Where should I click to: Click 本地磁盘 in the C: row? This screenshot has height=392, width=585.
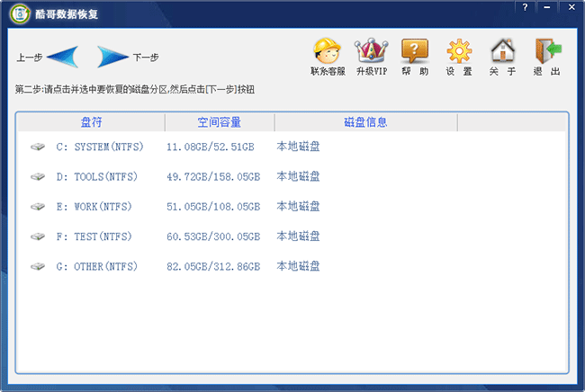point(298,147)
